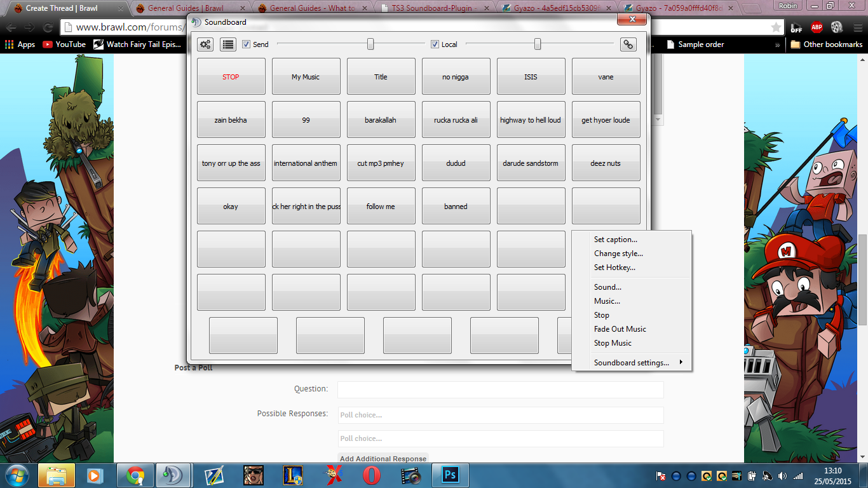Click the Send volume slider handle

[x=370, y=44]
